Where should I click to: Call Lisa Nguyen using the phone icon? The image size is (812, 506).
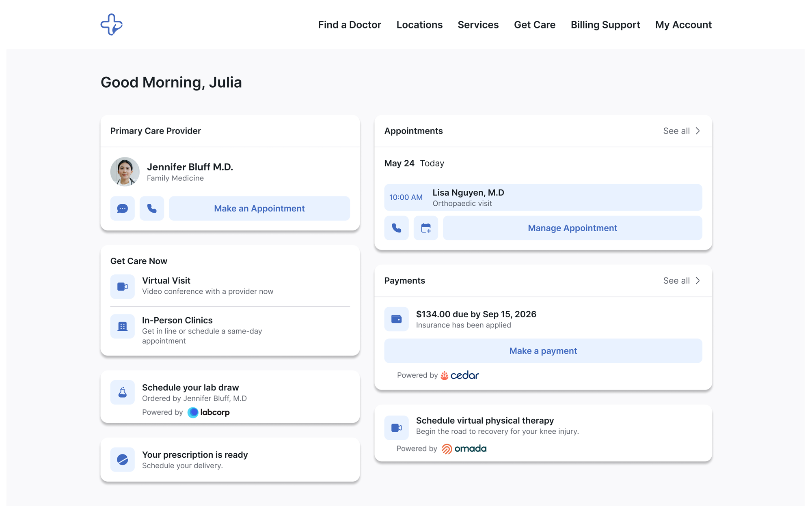(x=396, y=228)
